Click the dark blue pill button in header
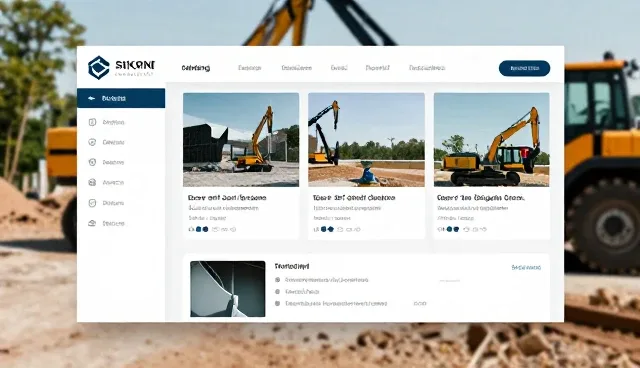Screen dimensions: 640x368 524,68
